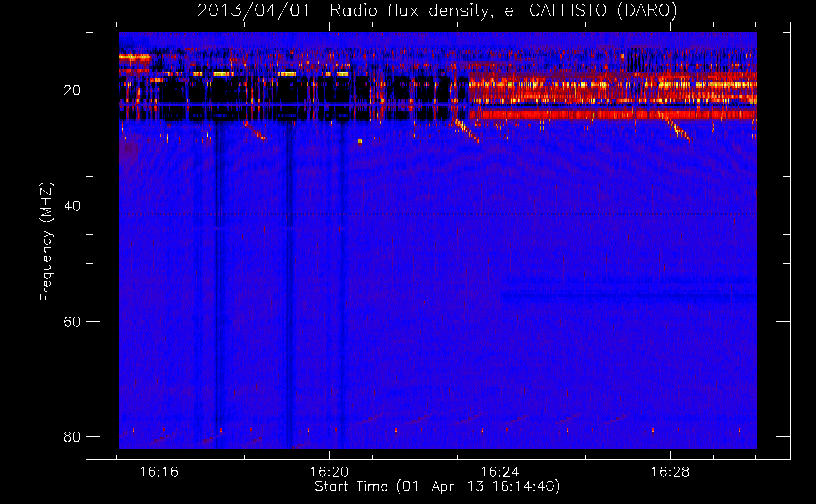Click the bright red emission band near 20 MHz
816x504 pixels.
pyautogui.click(x=613, y=96)
